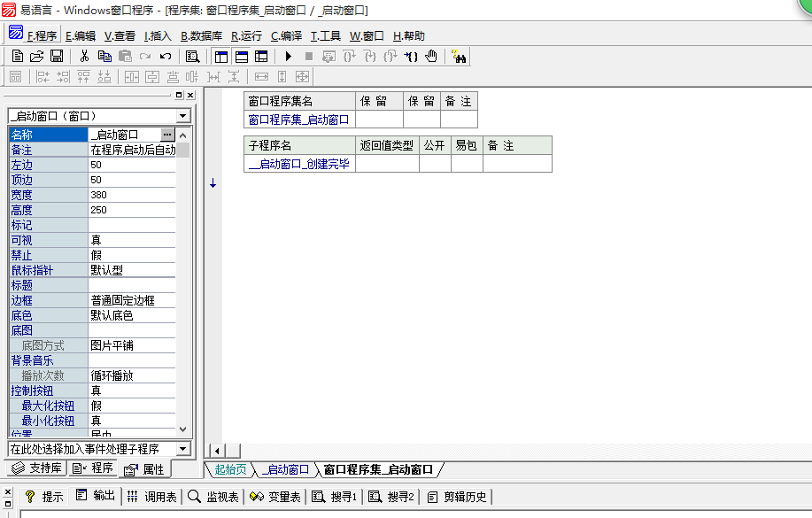This screenshot has width=812, height=518.
Task: Switch to the 属性 panel tab
Action: [144, 469]
